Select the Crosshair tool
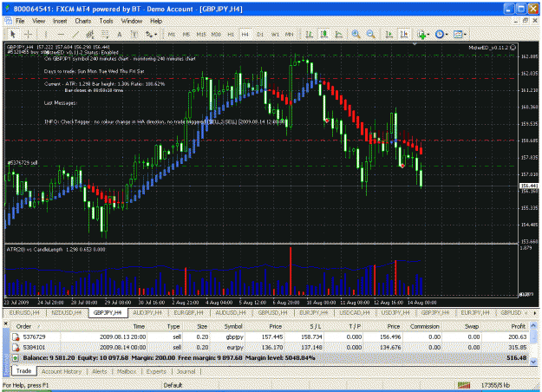Screen dimensions: 542x392 29,34
